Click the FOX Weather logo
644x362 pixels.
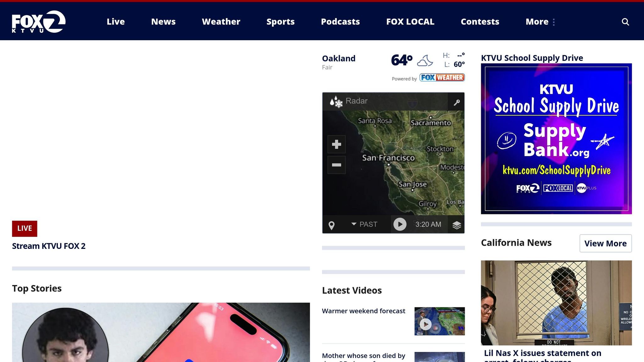coord(442,78)
